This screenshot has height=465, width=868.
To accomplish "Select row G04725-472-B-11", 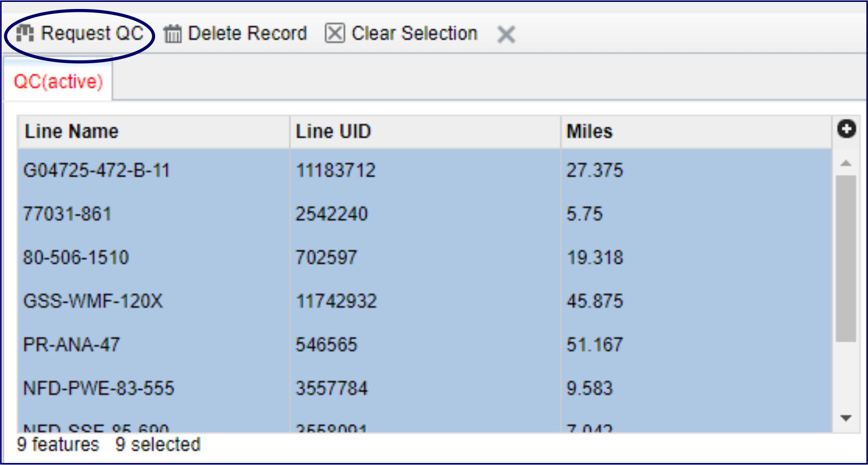I will pyautogui.click(x=97, y=170).
